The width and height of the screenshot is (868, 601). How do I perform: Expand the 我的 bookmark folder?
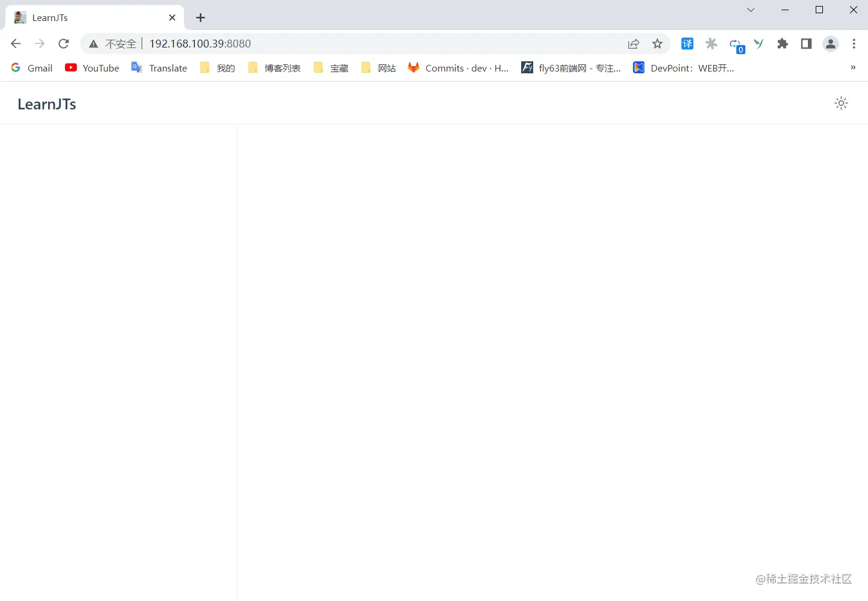tap(217, 68)
